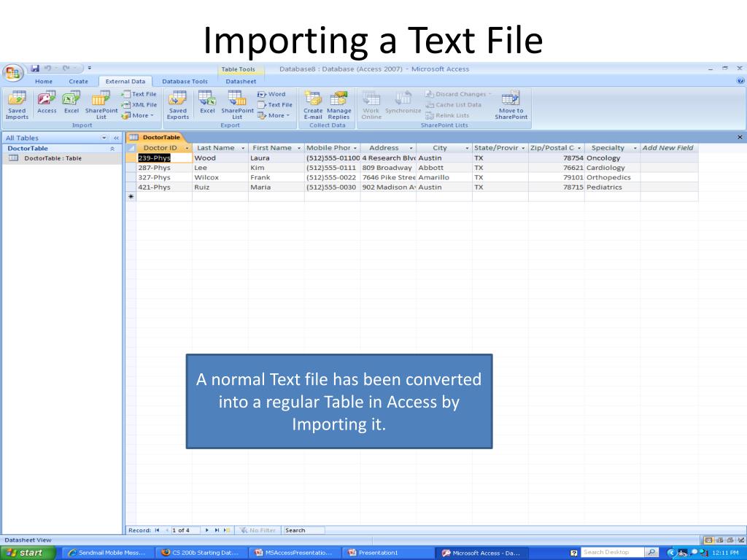Viewport: 747px width, 560px height.
Task: Click the Work Online icon
Action: (371, 105)
